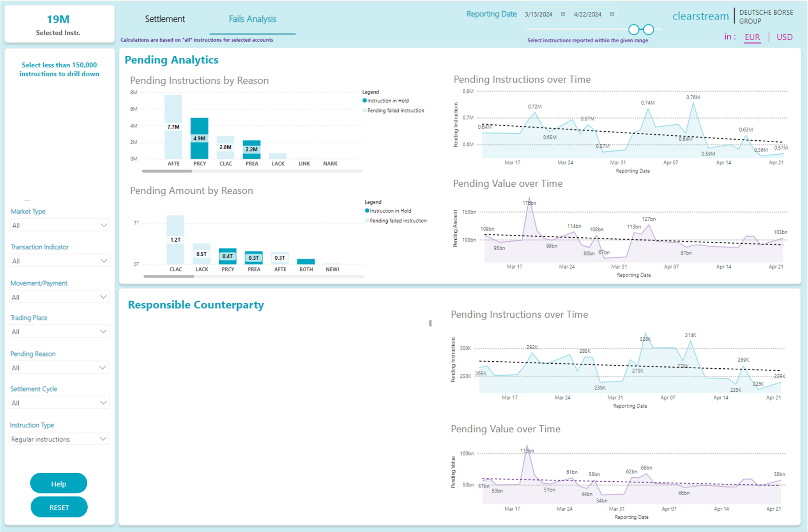Click scrollbar under Pending Instructions by Reason
Screen dimensions: 808x532
167,171
